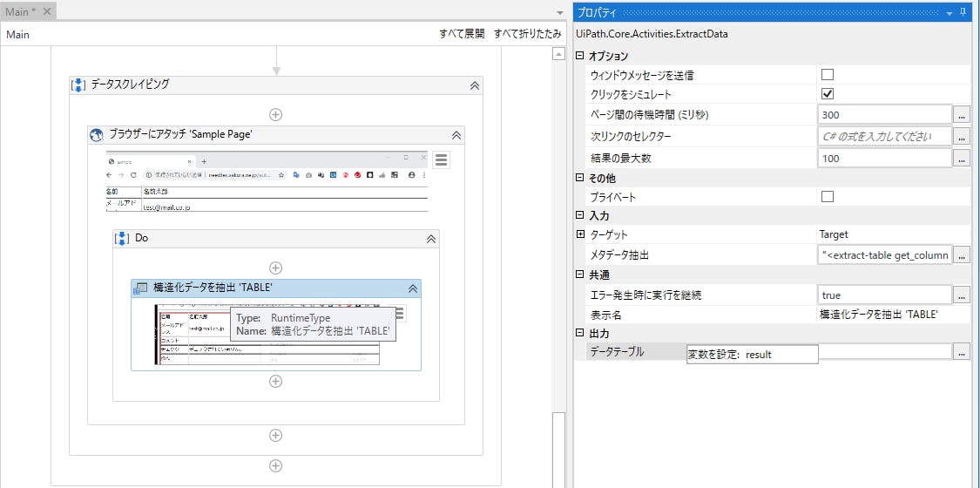Click the Main breadcrumb

[x=17, y=35]
